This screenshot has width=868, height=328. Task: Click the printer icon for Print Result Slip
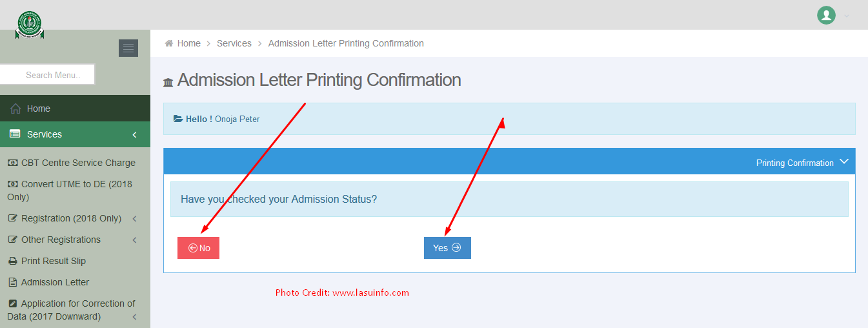point(12,261)
